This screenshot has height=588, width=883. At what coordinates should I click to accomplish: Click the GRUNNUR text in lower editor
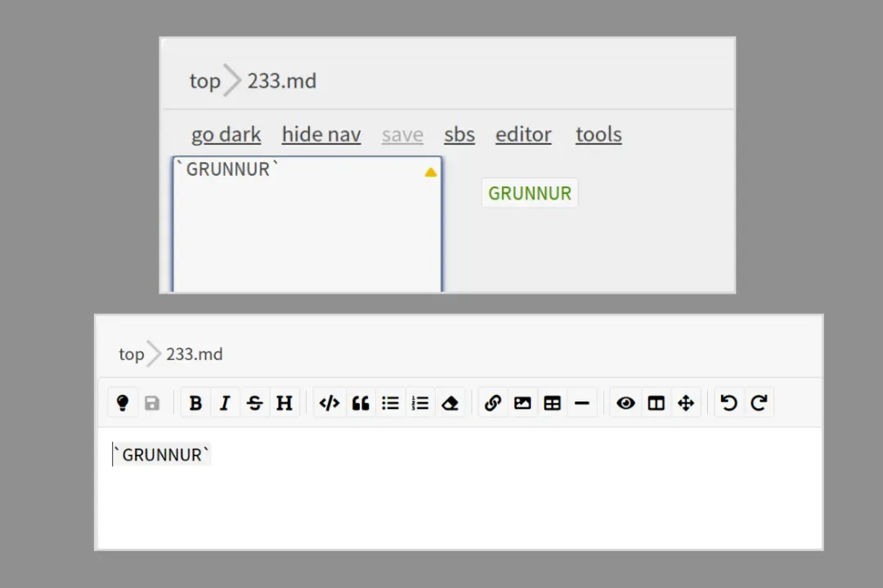coord(162,455)
